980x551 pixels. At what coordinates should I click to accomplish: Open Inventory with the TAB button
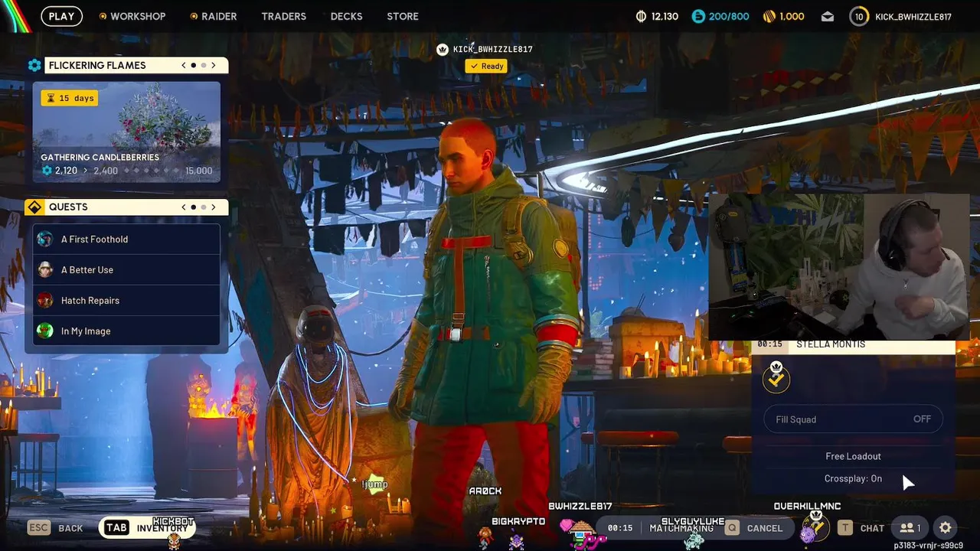pyautogui.click(x=147, y=528)
